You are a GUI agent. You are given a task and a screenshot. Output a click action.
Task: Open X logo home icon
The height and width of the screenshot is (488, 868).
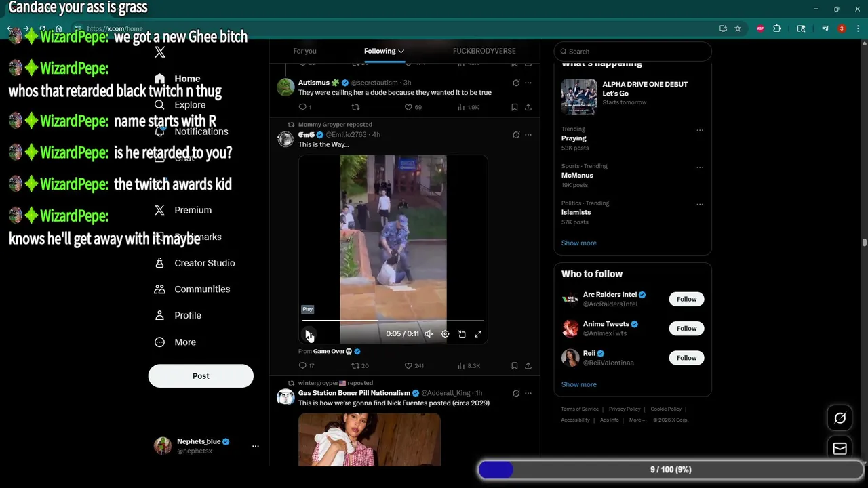[159, 52]
